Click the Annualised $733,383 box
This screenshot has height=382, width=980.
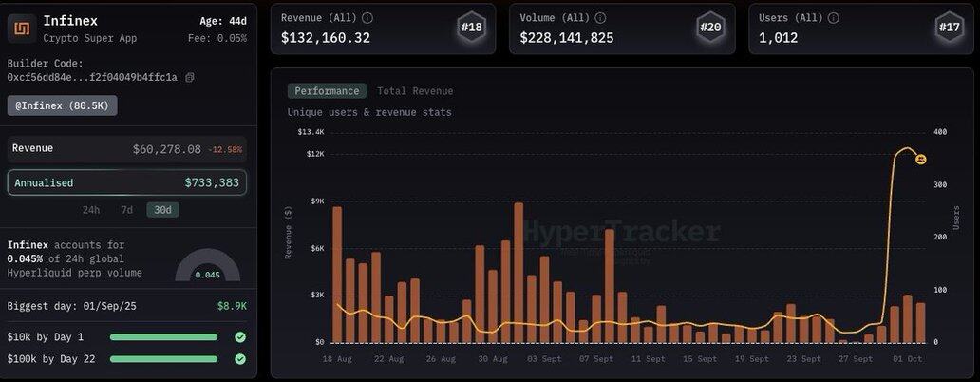(126, 182)
